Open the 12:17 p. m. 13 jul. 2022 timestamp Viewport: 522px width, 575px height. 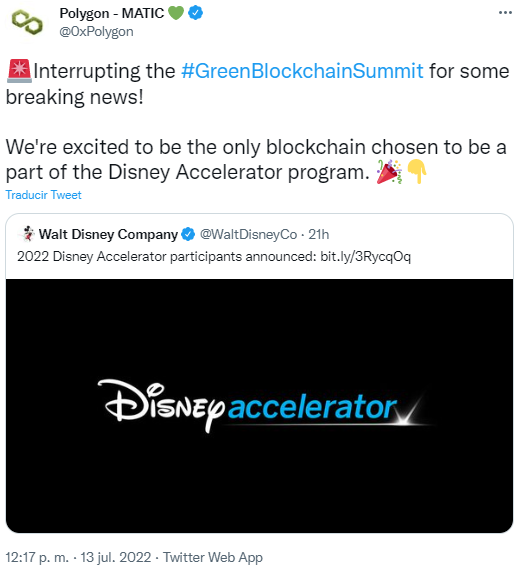point(78,557)
